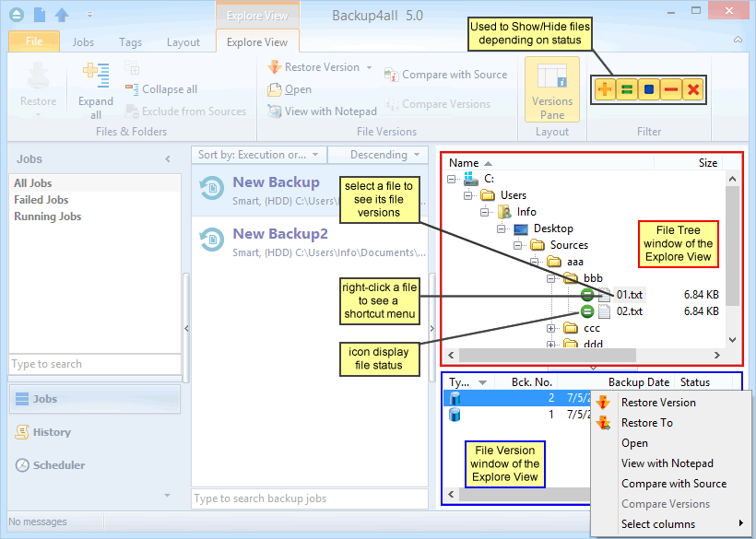Select the 02.txt file

(x=629, y=311)
